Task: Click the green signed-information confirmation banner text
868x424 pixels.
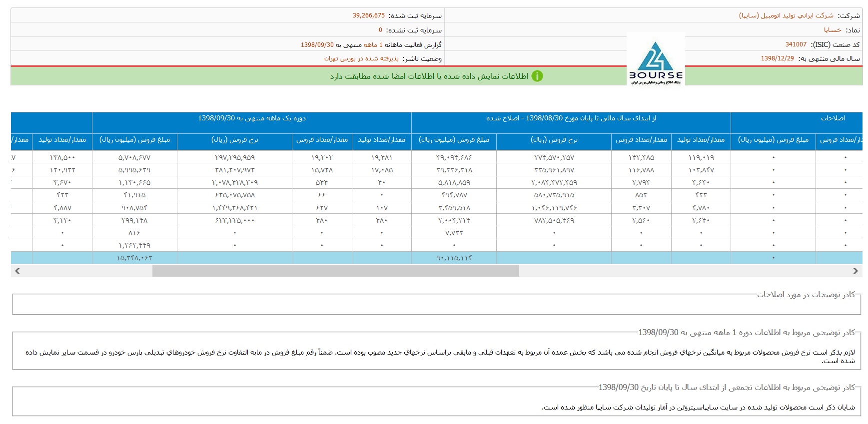Action: [x=429, y=76]
